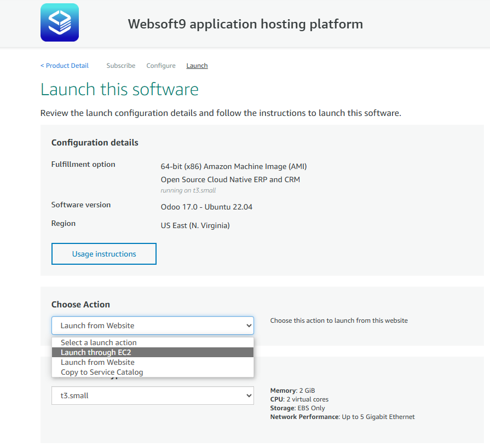Screen dimensions: 490x448
Task: Click the "US East (N. Virginia)" region value
Action: tap(195, 225)
